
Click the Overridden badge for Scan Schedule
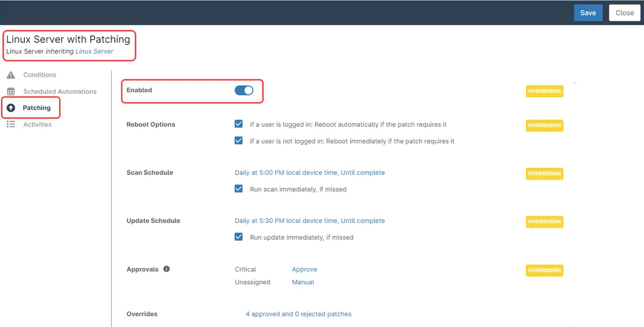545,174
